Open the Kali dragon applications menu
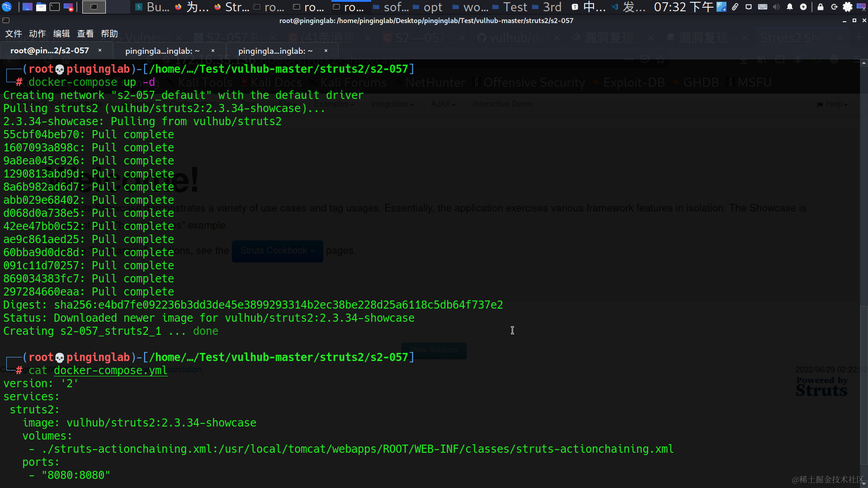 pos(6,7)
